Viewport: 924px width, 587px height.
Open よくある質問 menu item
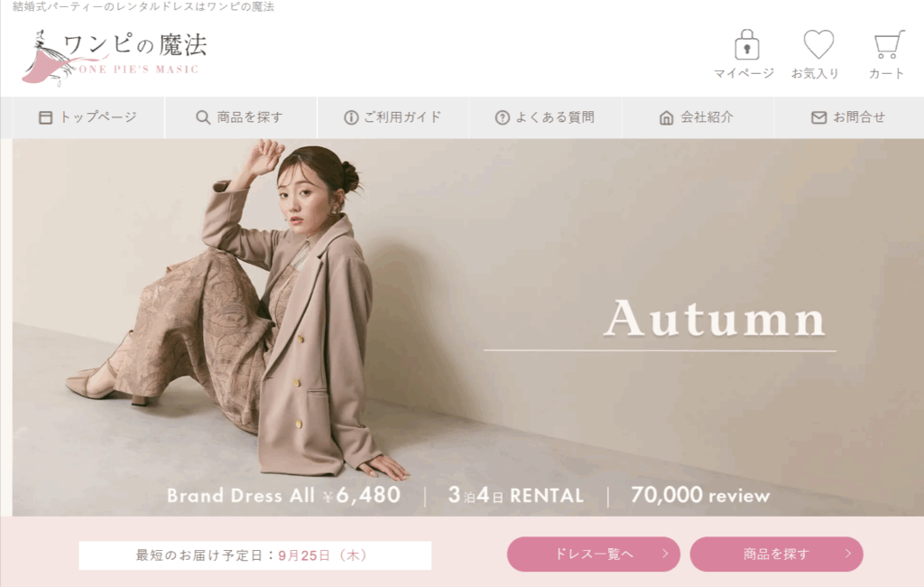coord(545,117)
